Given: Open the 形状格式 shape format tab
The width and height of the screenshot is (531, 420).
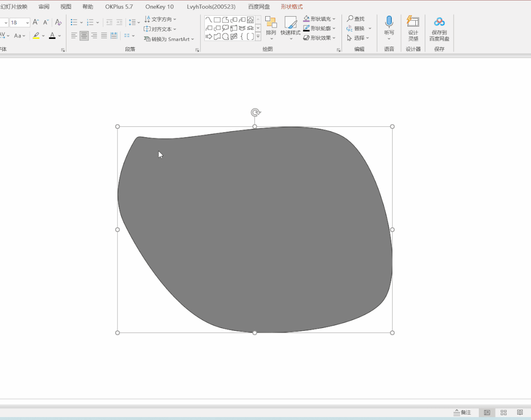Looking at the screenshot, I should click(x=291, y=7).
